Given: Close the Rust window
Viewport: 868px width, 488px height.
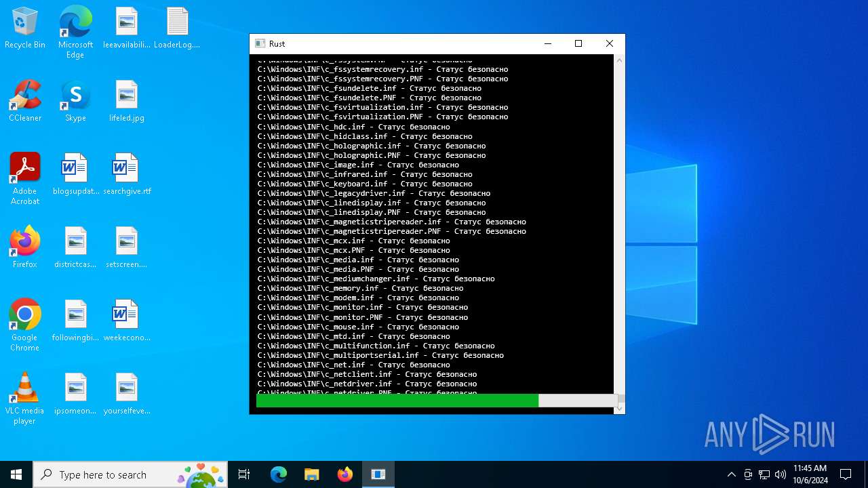Looking at the screenshot, I should click(x=610, y=43).
